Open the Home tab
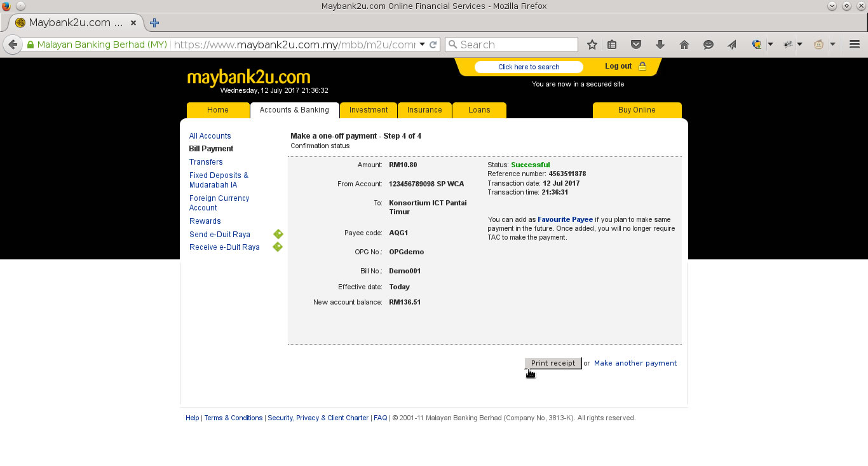The image size is (868, 466). pyautogui.click(x=218, y=110)
